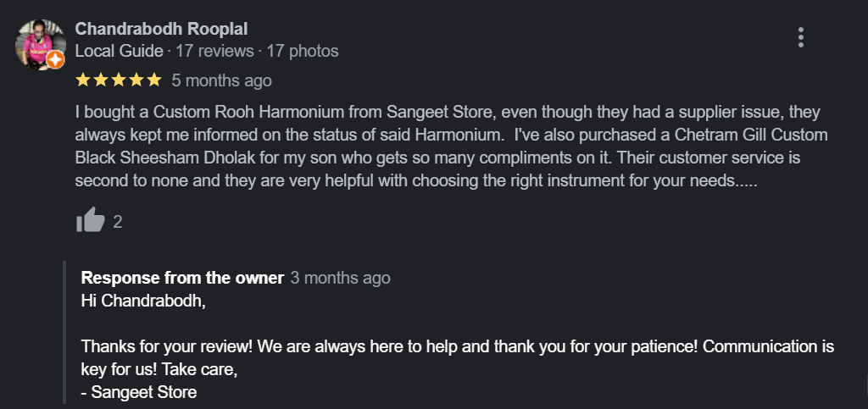Click the reviewer's profile photo
Screen dimensions: 868x409
[40, 43]
